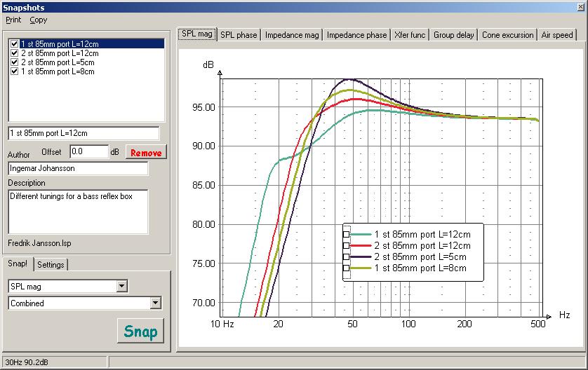The height and width of the screenshot is (370, 588).
Task: Click the 95.00 dB axis label
Action: pyautogui.click(x=203, y=107)
